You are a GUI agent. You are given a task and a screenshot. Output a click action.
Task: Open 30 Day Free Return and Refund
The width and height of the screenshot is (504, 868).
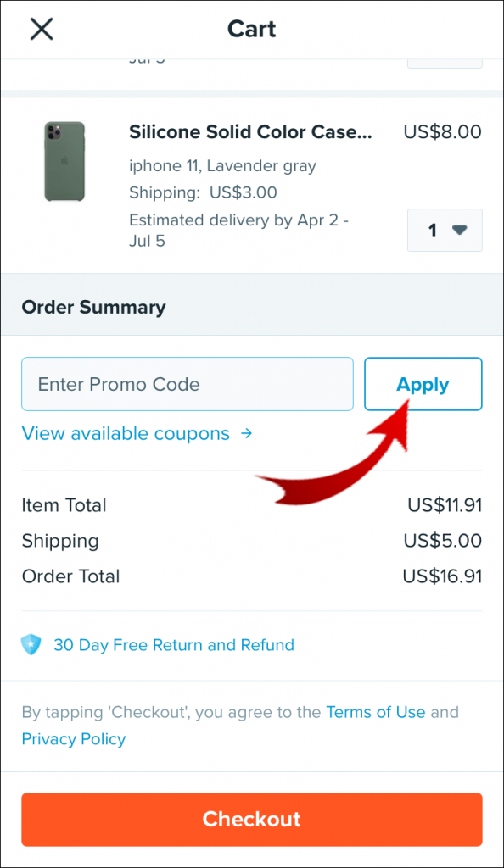pyautogui.click(x=174, y=645)
